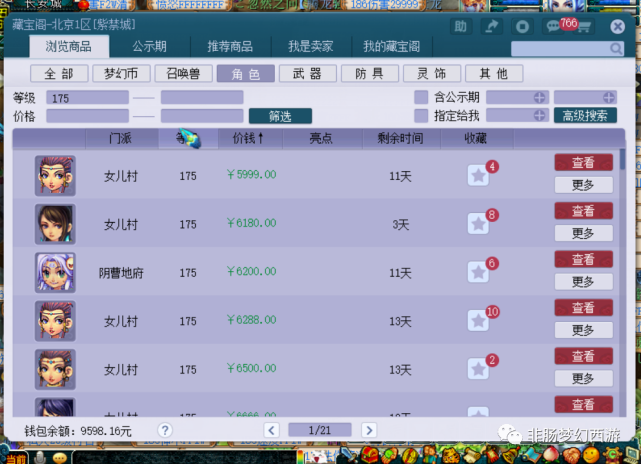The height and width of the screenshot is (464, 641).
Task: Favorite the ¥5999.00 listing star
Action: [478, 176]
